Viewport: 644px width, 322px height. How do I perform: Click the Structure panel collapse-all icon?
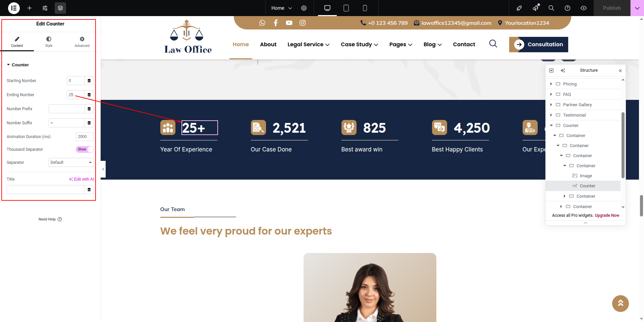click(551, 70)
